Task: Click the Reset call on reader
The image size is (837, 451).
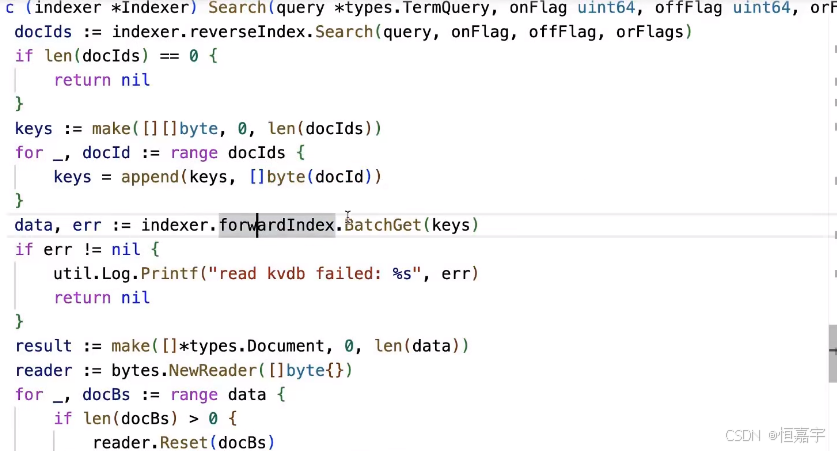Action: (184, 442)
